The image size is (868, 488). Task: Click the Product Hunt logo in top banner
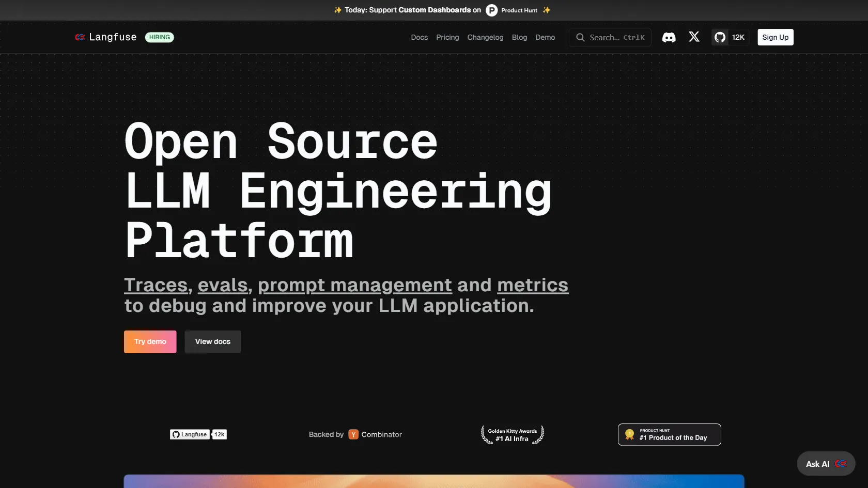pos(492,10)
